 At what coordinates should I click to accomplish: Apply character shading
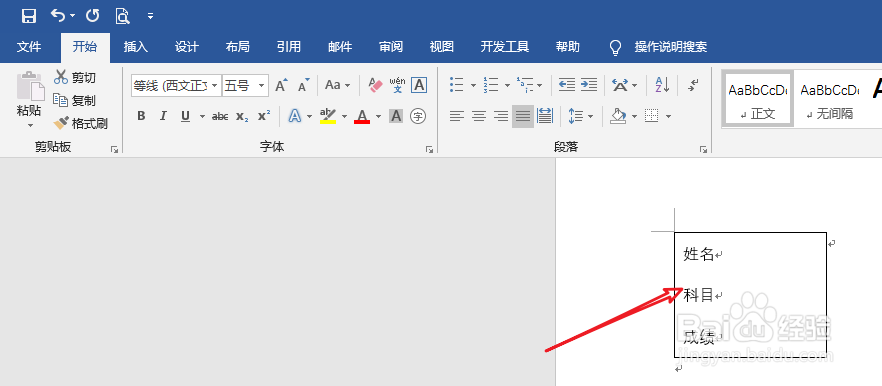(x=396, y=116)
